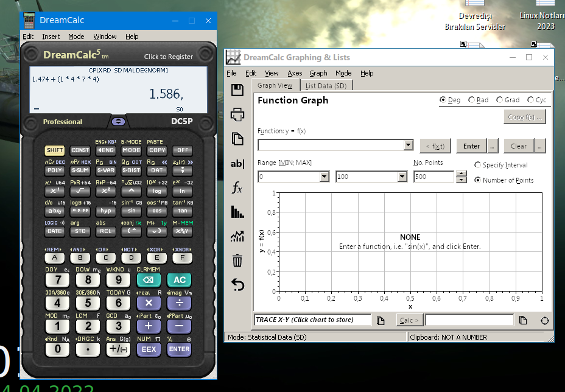Open the Mode menu in DreamCalc window
Image resolution: width=565 pixels, height=392 pixels.
[76, 37]
